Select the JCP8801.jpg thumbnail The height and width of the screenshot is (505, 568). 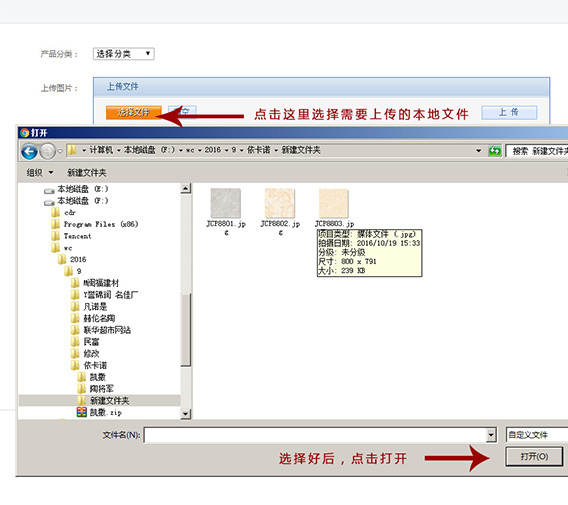226,203
